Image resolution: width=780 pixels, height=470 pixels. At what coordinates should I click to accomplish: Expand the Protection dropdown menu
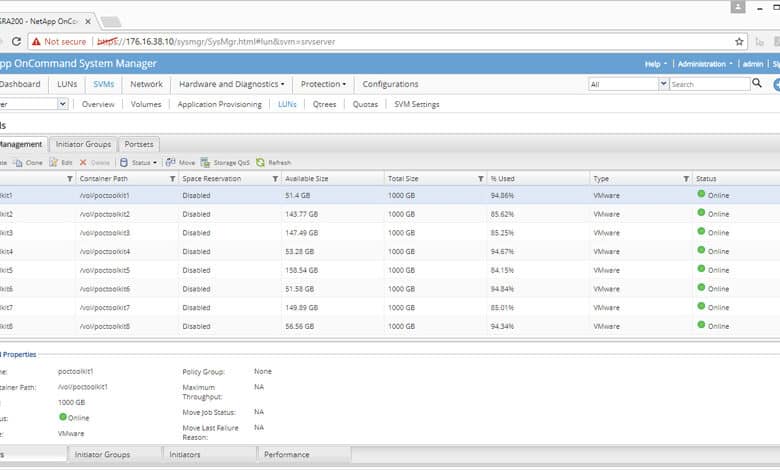tap(323, 84)
